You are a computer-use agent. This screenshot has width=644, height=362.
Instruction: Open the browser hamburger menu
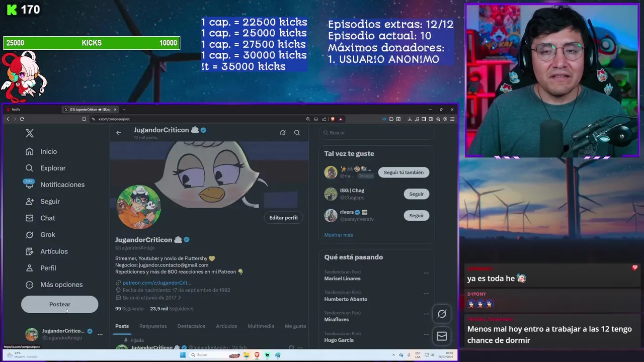(x=452, y=119)
